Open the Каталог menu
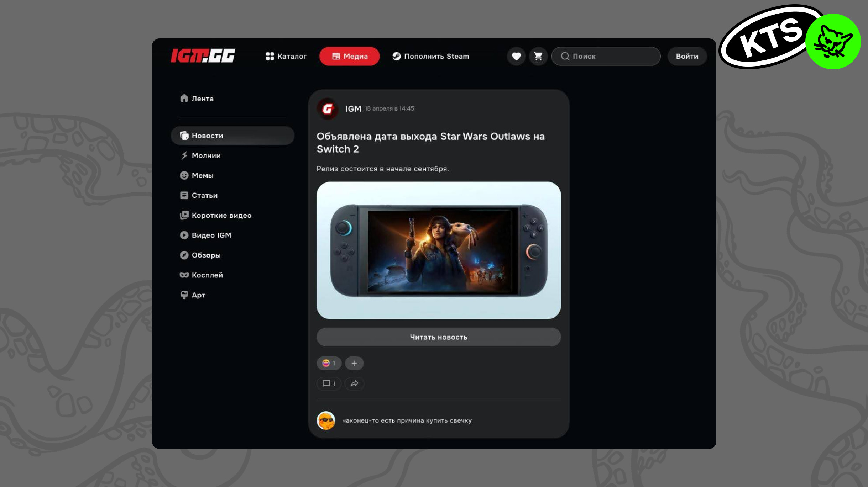 point(286,56)
